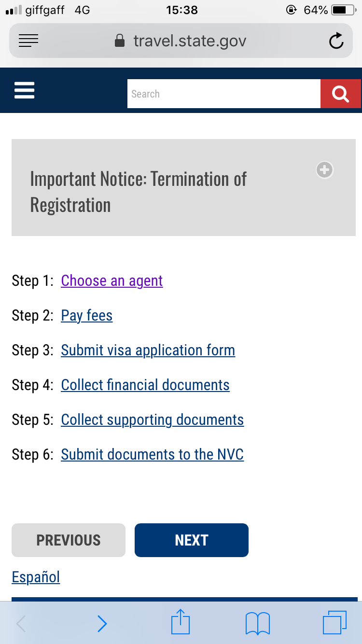This screenshot has height=644, width=362.
Task: Go to Submit documents to the NVC
Action: (x=152, y=454)
